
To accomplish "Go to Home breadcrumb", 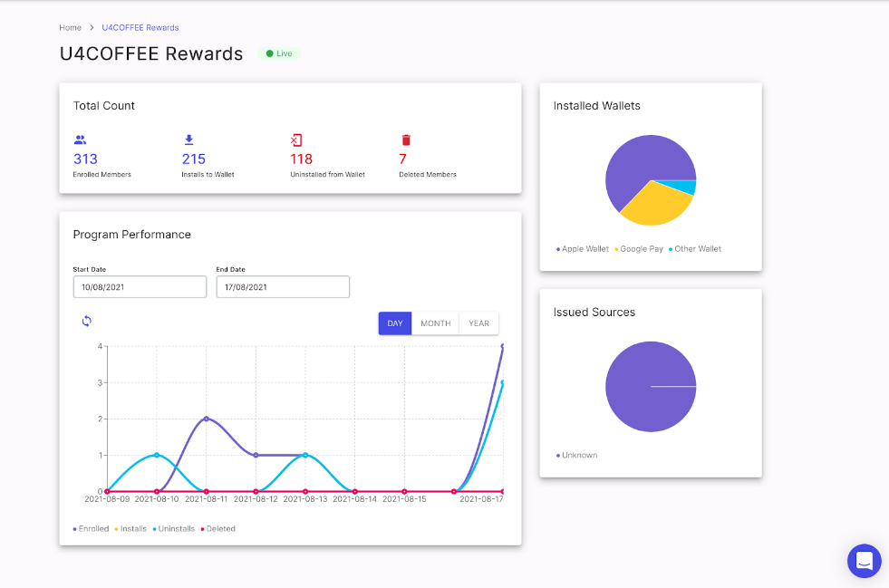I will (x=71, y=27).
